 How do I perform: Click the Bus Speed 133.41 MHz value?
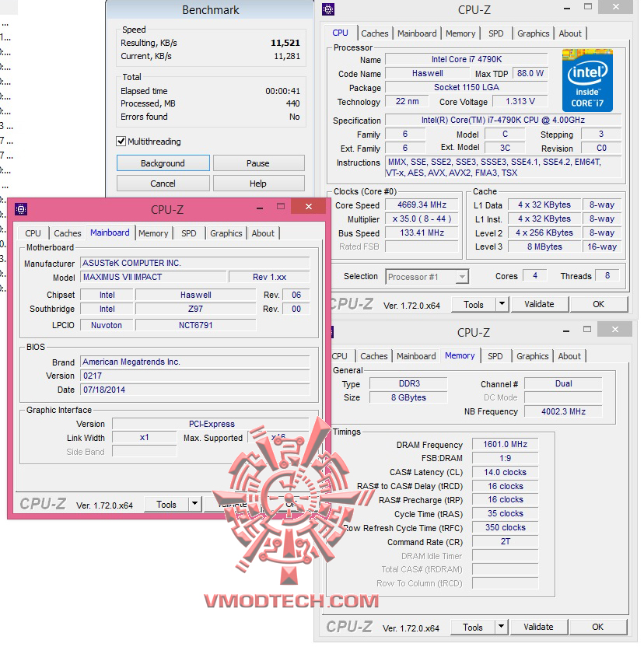422,233
